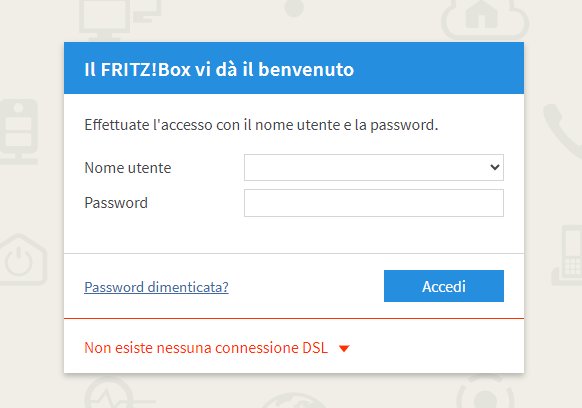The width and height of the screenshot is (582, 408).
Task: Open the Nome utente dropdown
Action: coord(374,167)
